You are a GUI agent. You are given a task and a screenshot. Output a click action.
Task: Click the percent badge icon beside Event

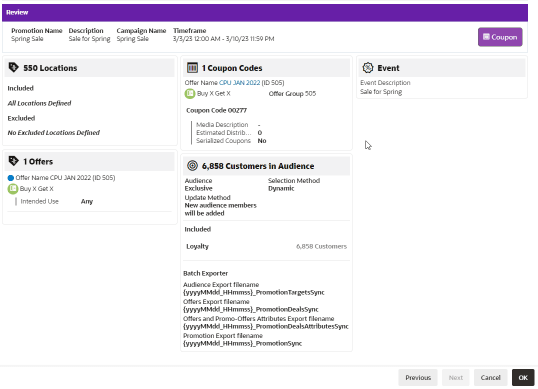pyautogui.click(x=368, y=68)
